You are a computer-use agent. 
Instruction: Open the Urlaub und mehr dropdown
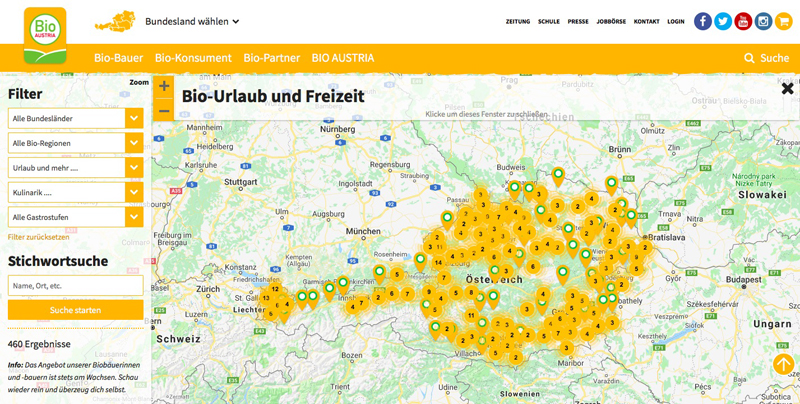(76, 168)
